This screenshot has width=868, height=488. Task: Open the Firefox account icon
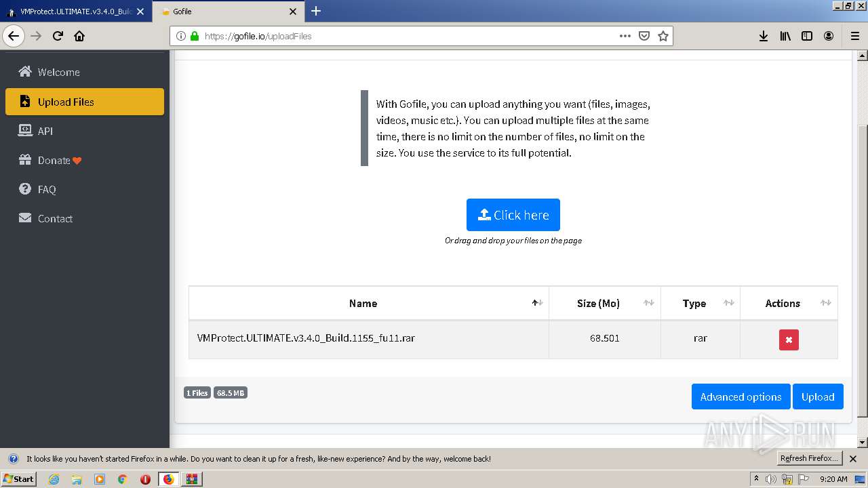coord(829,36)
